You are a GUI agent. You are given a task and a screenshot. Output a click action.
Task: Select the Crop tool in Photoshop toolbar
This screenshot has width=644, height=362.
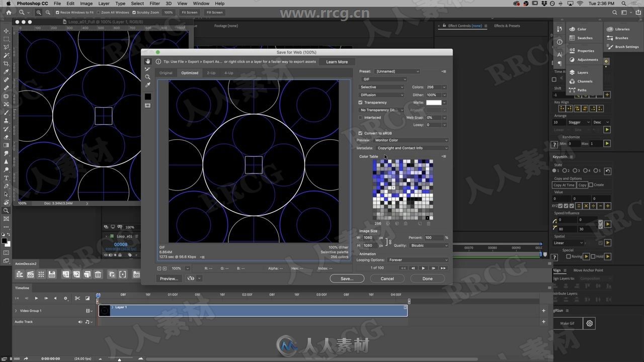(x=6, y=63)
